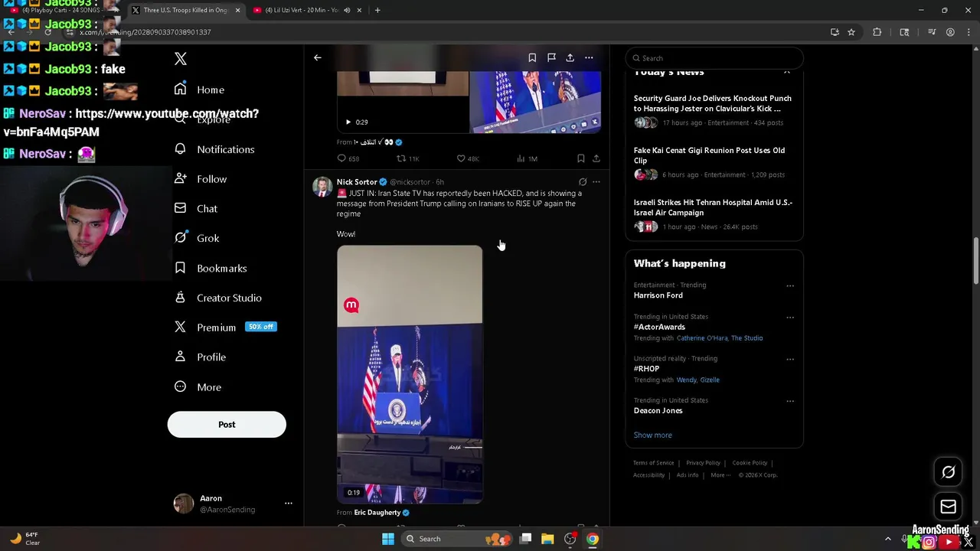Mute the Lil Uzi Vert tab audio
The height and width of the screenshot is (551, 980).
tap(347, 10)
